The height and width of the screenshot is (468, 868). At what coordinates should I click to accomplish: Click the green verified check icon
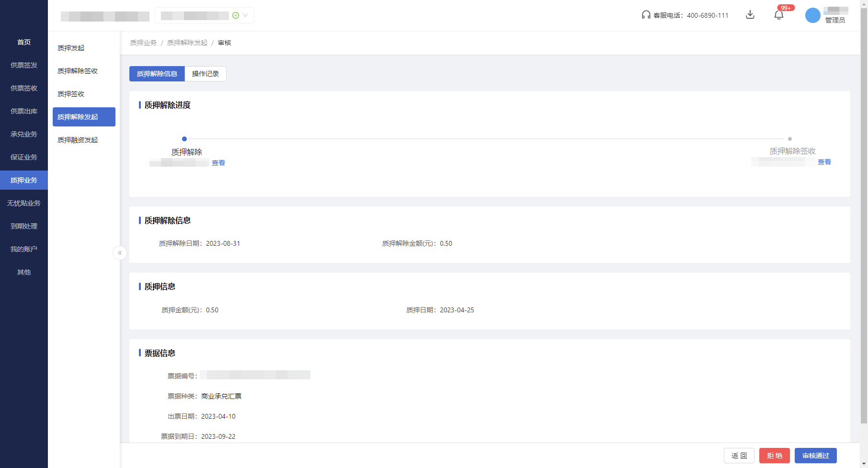(236, 15)
